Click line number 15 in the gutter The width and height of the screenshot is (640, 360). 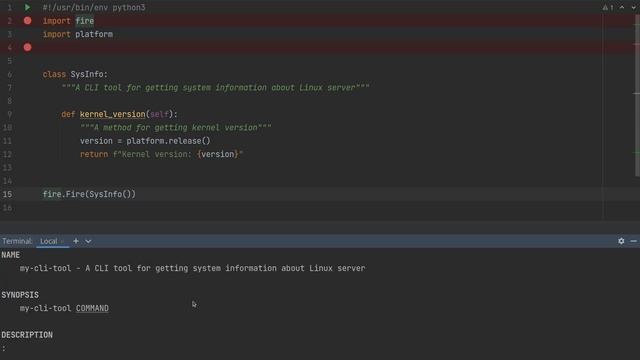(7, 194)
